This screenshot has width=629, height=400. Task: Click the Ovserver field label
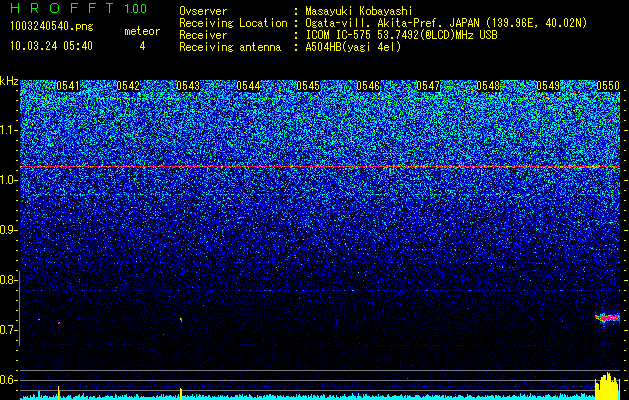pos(203,11)
